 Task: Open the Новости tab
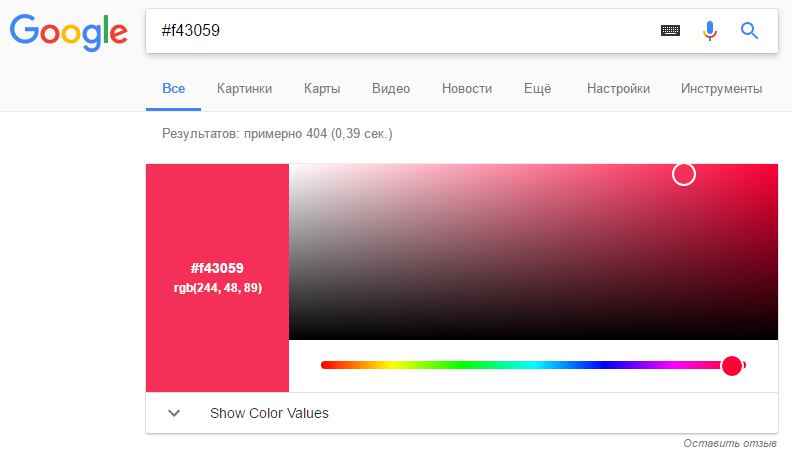point(467,89)
